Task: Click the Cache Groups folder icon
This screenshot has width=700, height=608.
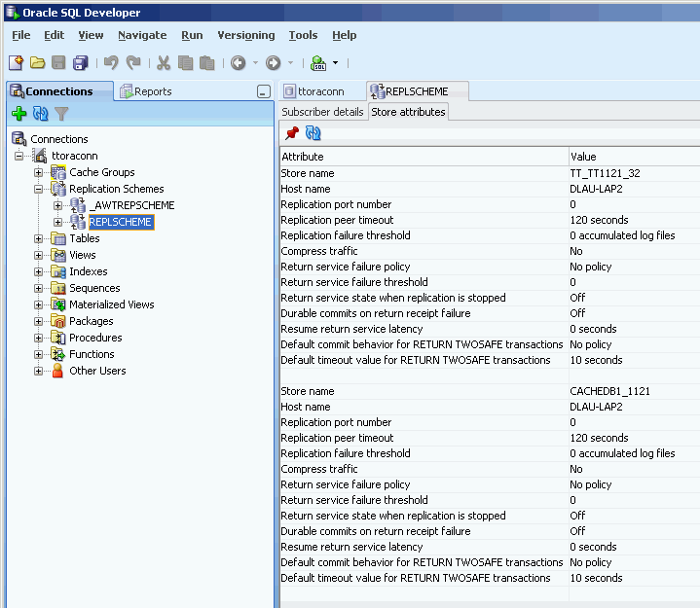Action: click(x=58, y=172)
